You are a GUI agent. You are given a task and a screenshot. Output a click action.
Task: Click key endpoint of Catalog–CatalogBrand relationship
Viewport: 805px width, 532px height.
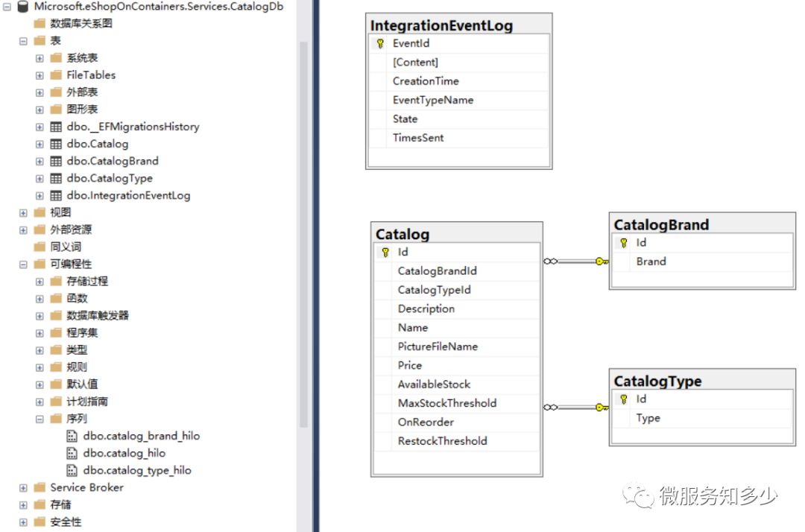pyautogui.click(x=602, y=262)
